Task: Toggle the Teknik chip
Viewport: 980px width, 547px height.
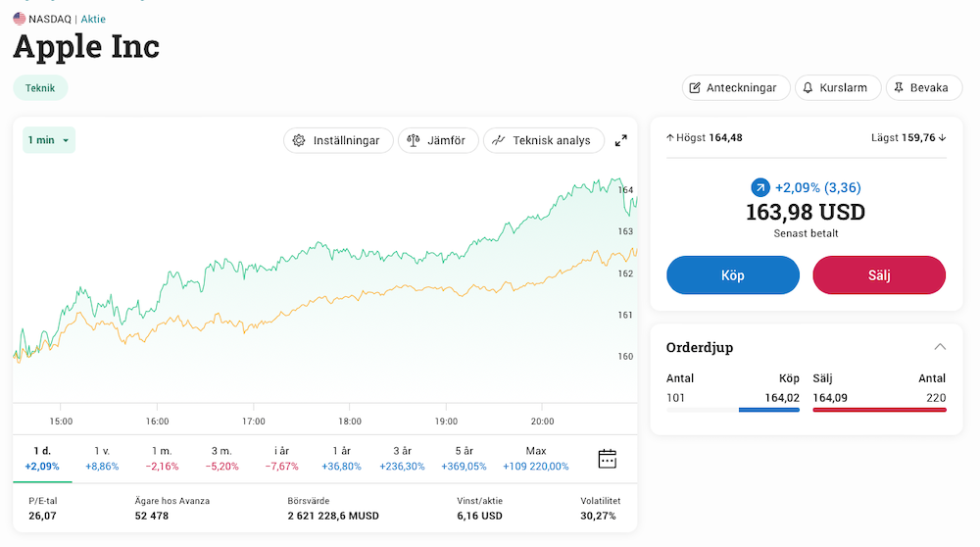Action: 40,87
